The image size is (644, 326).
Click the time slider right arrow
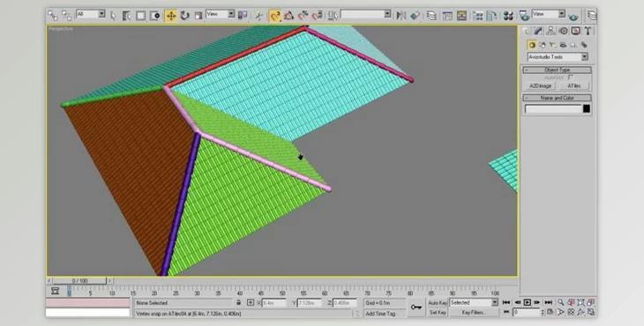[109, 281]
